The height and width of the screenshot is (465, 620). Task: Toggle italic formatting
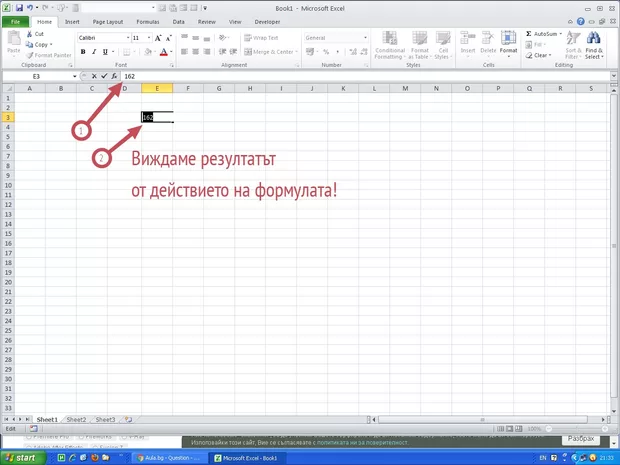94,52
